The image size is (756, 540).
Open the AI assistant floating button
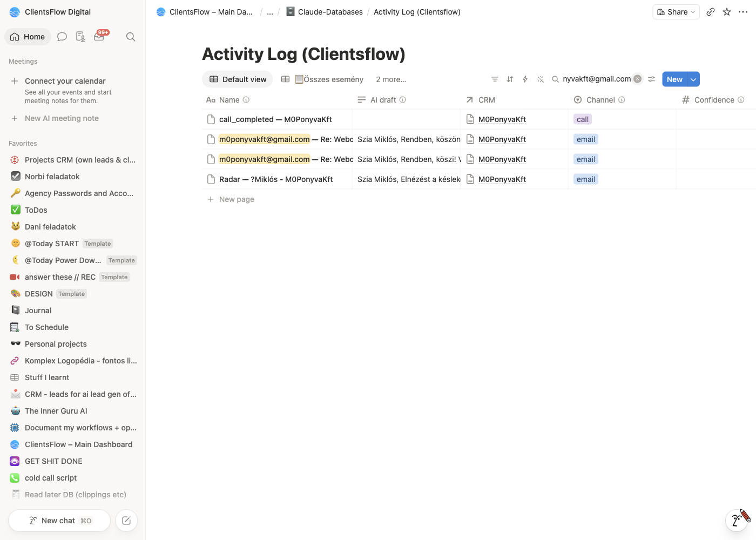click(737, 520)
